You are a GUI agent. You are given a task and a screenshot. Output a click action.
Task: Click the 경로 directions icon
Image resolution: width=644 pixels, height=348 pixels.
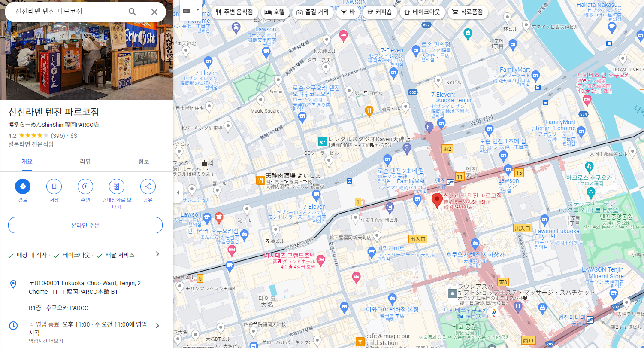23,186
